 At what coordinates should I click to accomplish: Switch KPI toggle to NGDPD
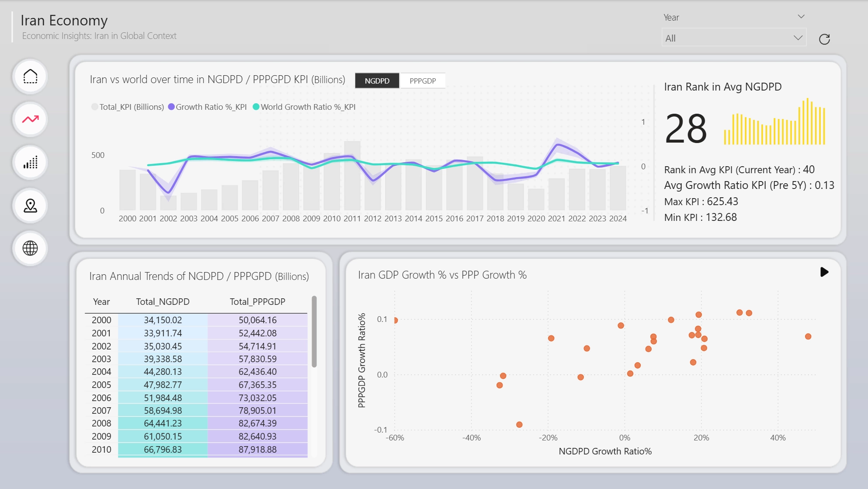click(377, 81)
